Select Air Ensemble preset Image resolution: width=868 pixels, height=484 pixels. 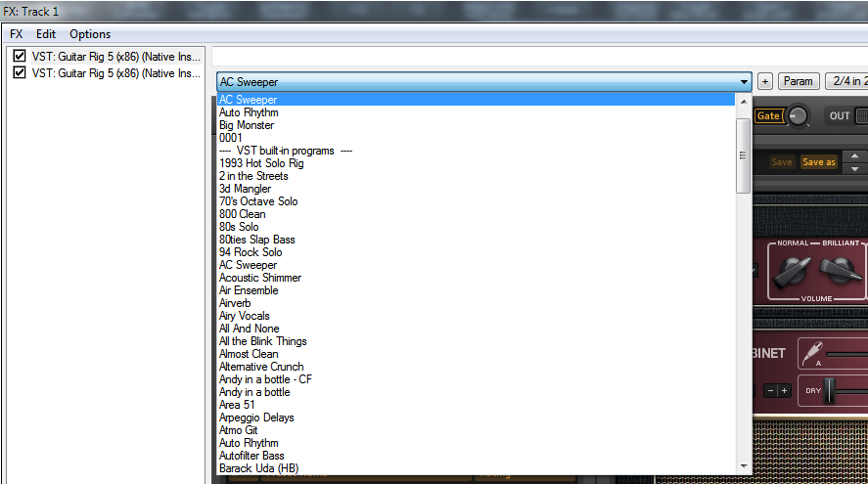[476, 290]
